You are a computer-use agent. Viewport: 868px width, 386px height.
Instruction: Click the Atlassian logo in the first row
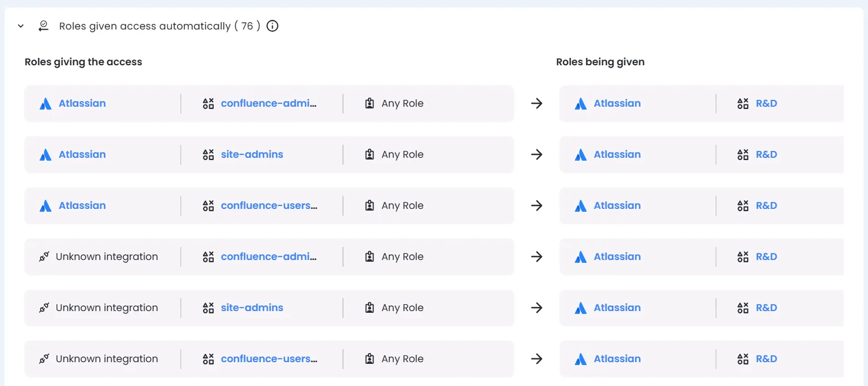(45, 103)
